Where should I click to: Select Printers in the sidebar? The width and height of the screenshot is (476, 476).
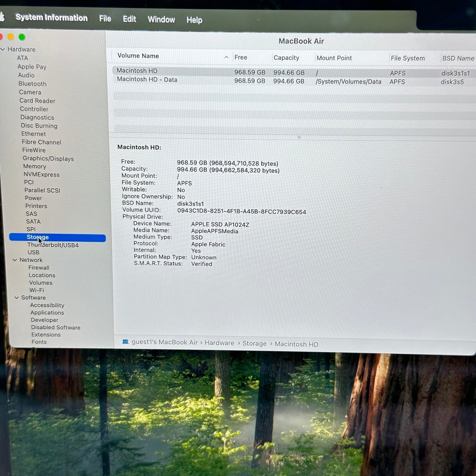(36, 206)
